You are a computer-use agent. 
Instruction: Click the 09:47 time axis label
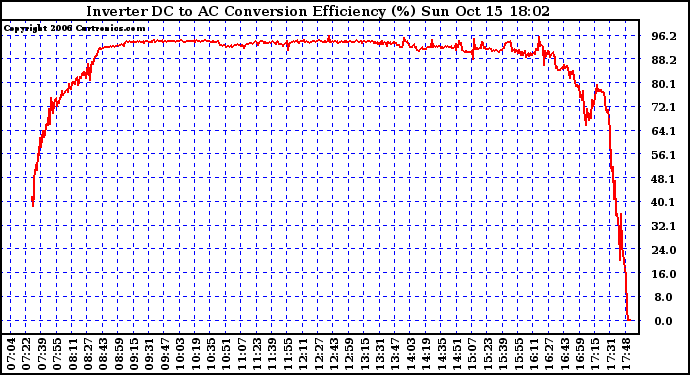tap(165, 354)
